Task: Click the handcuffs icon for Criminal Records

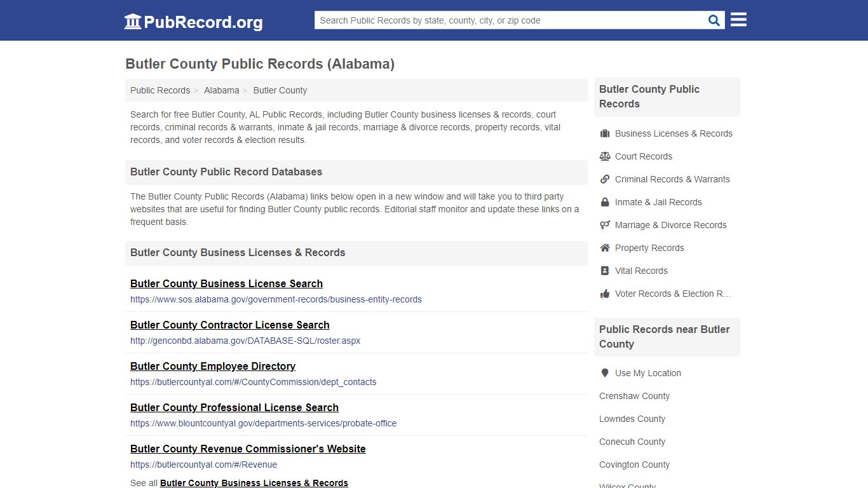Action: coord(605,179)
